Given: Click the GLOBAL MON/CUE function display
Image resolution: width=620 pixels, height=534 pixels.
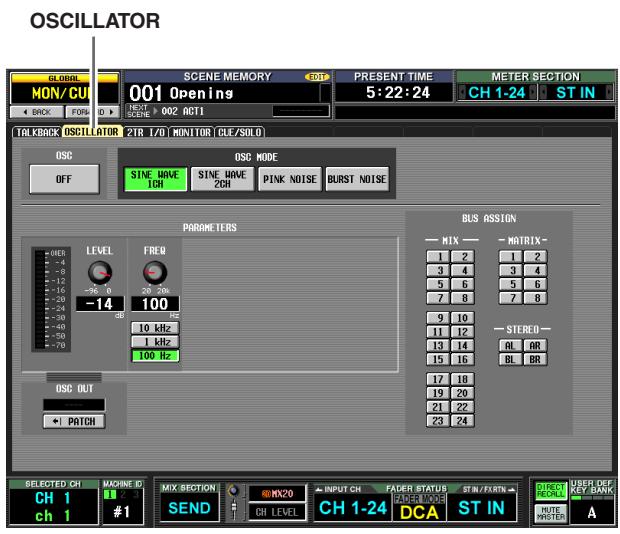Looking at the screenshot, I should coord(64,93).
